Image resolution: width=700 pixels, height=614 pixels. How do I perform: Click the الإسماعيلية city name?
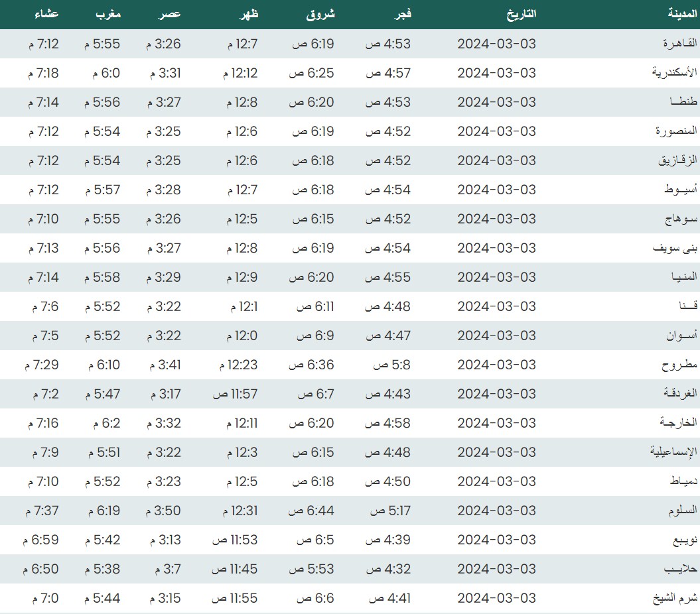pyautogui.click(x=673, y=452)
